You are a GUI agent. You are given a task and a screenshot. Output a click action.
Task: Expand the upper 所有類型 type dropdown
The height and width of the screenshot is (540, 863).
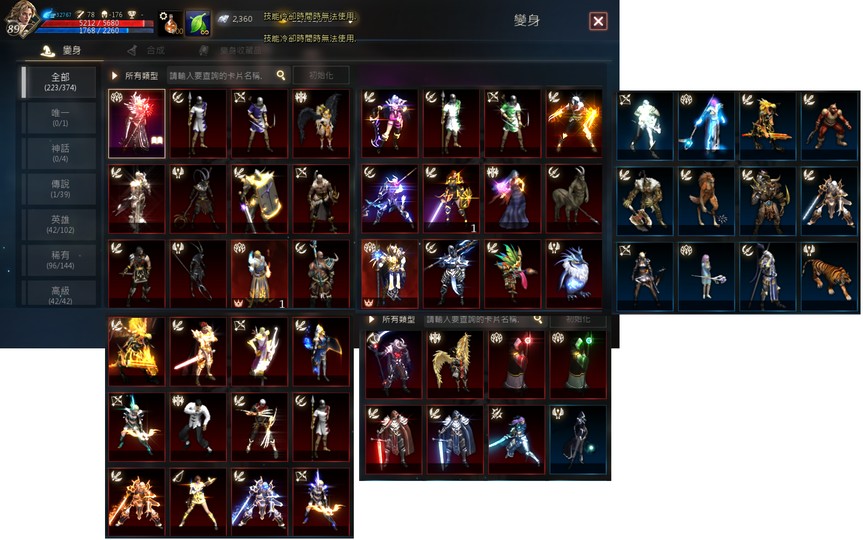pyautogui.click(x=135, y=75)
